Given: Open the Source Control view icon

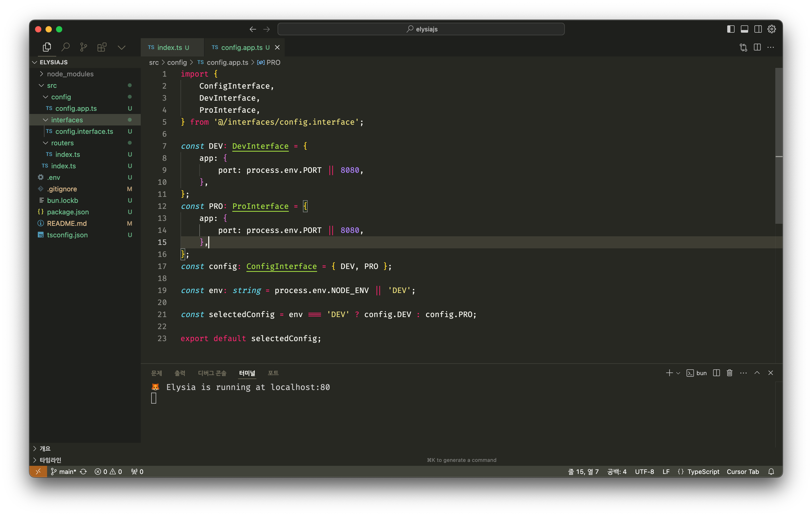Looking at the screenshot, I should tap(83, 47).
